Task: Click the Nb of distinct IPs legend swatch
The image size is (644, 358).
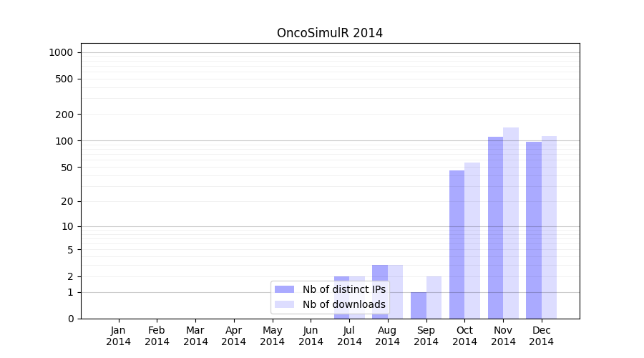Action: 284,289
